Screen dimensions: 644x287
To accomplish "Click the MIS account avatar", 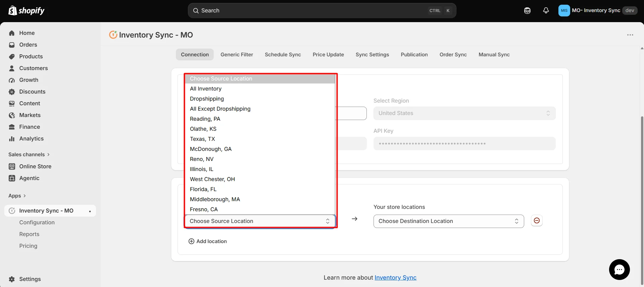I will coord(564,10).
